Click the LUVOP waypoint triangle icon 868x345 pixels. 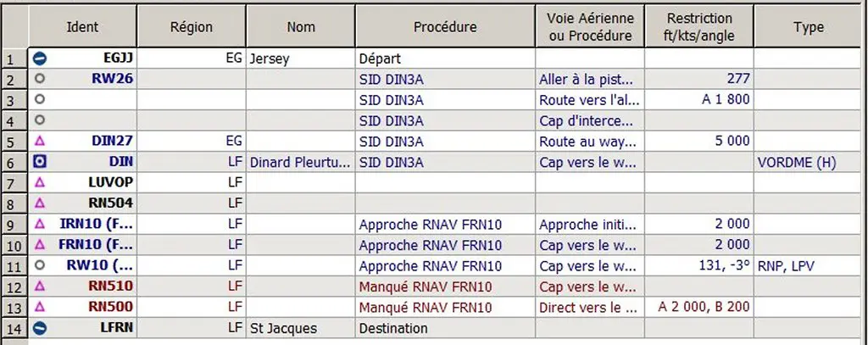click(40, 182)
